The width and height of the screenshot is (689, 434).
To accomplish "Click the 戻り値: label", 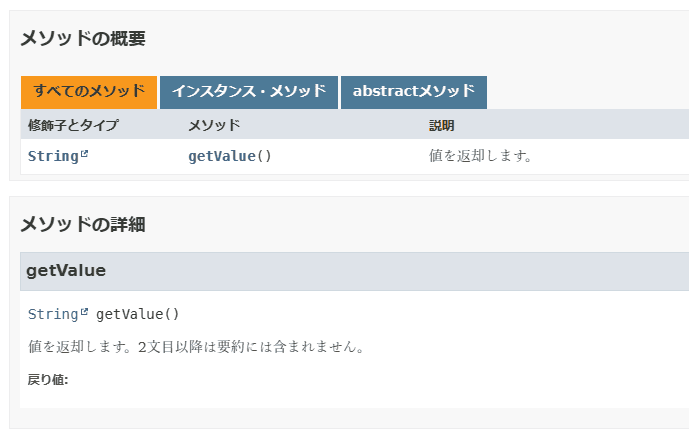I will point(48,380).
